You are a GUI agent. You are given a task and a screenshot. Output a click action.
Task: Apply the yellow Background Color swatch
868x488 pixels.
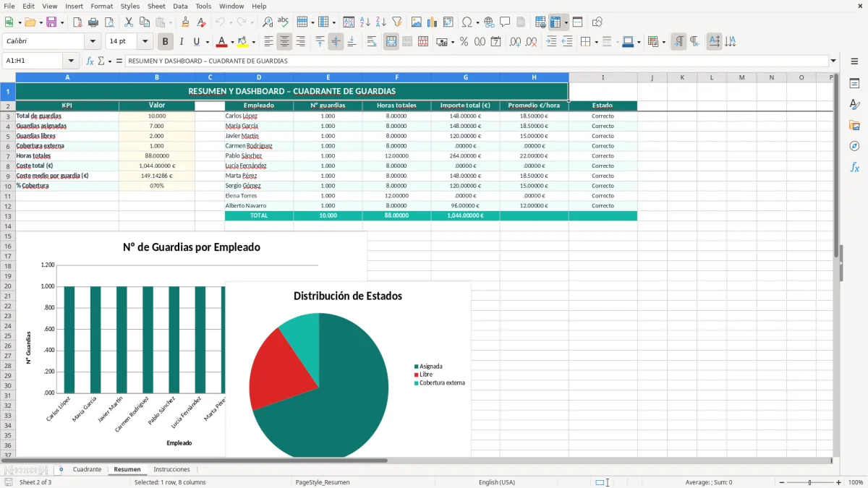coord(242,42)
